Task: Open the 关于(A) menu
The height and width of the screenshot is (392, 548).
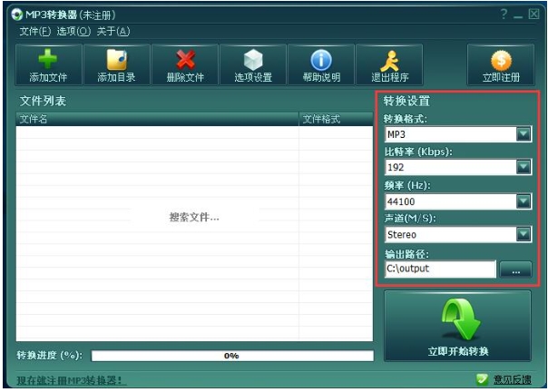Action: click(113, 32)
